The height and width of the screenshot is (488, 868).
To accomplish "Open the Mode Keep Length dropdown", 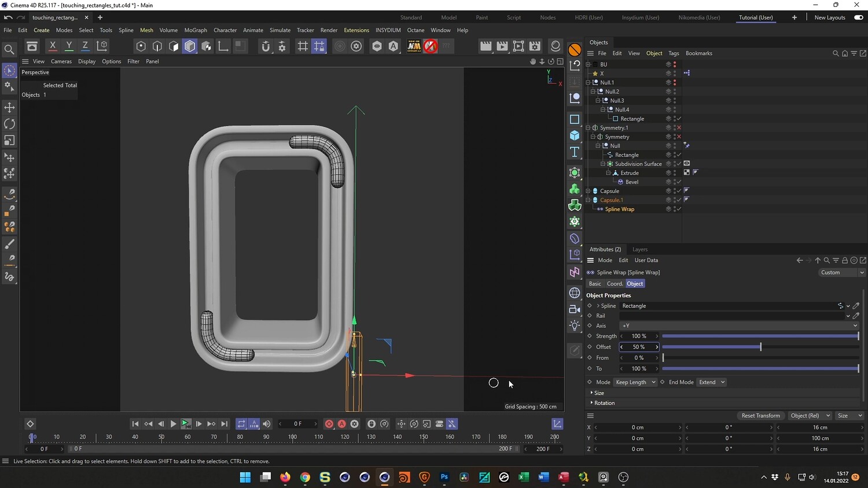I will click(x=635, y=382).
